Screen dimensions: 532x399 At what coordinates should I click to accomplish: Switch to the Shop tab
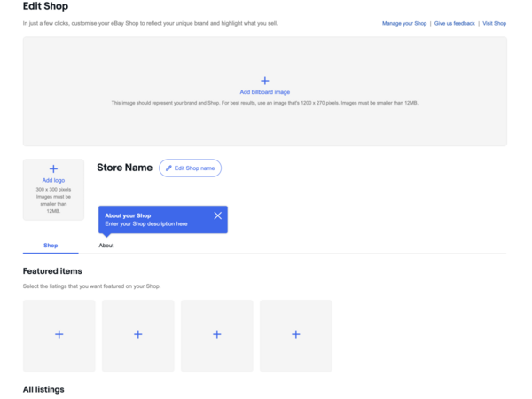point(51,246)
